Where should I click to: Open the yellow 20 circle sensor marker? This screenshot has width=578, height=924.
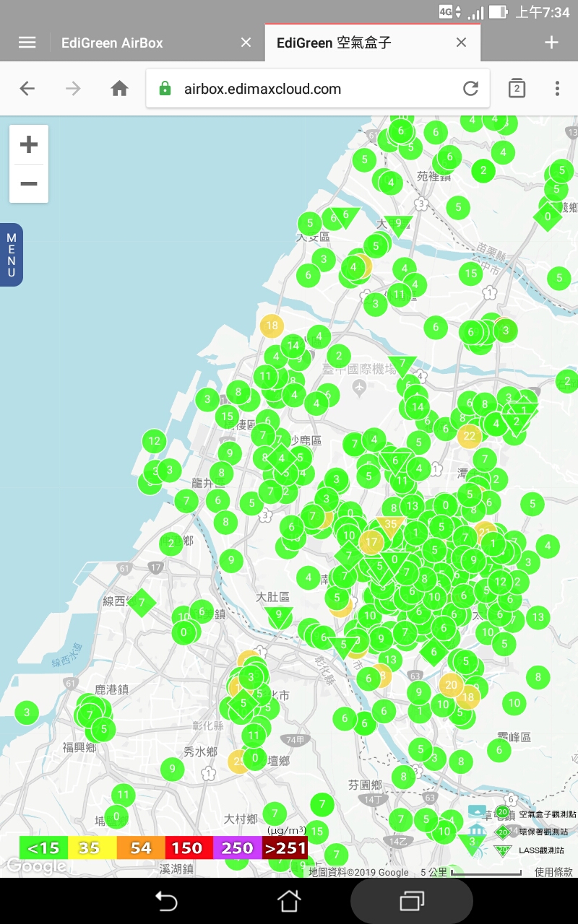click(x=451, y=684)
